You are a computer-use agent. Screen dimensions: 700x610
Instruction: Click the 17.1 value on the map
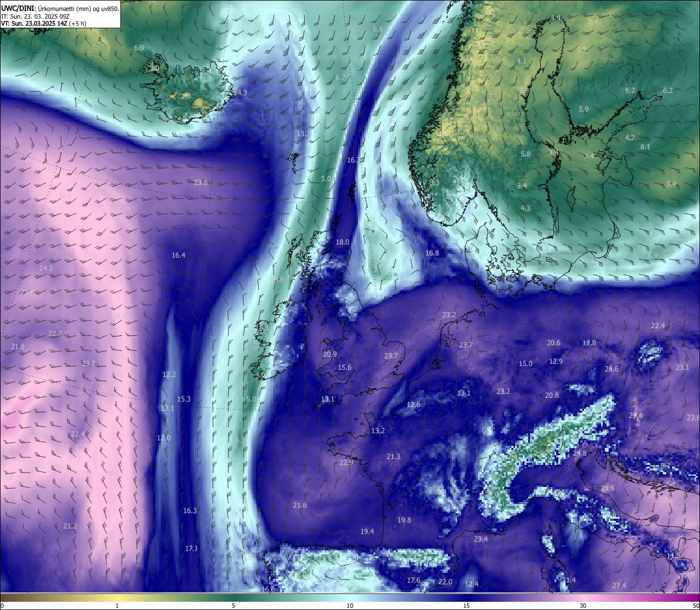click(191, 549)
